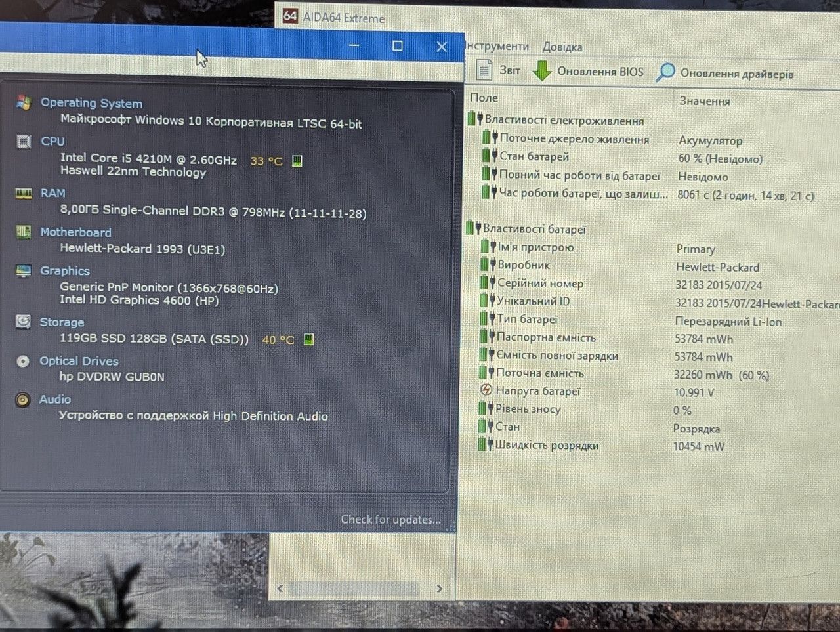Screen dimensions: 840x632
Task: Click the Storage drive icon in Speccy
Action: (x=23, y=322)
